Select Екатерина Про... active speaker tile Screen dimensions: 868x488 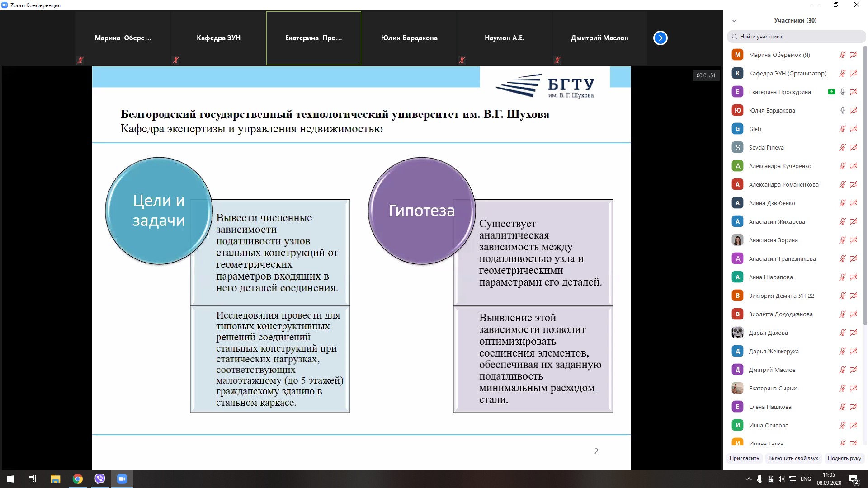click(314, 38)
